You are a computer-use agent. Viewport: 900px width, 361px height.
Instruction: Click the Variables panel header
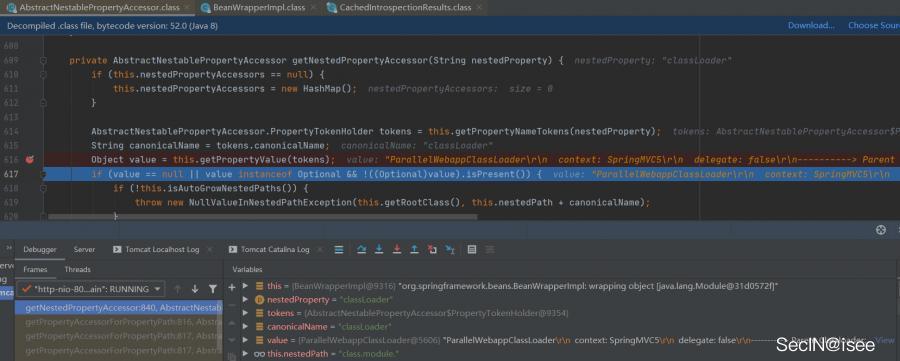[247, 270]
